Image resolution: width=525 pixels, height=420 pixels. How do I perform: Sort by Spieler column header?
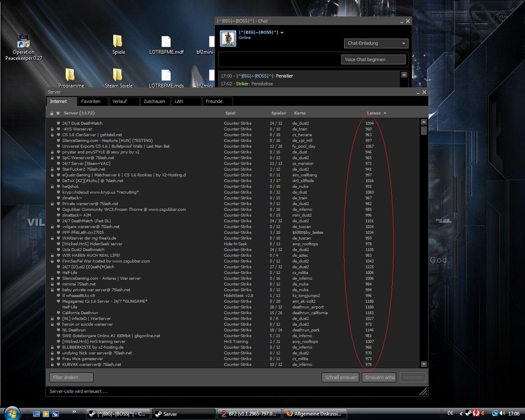[278, 113]
